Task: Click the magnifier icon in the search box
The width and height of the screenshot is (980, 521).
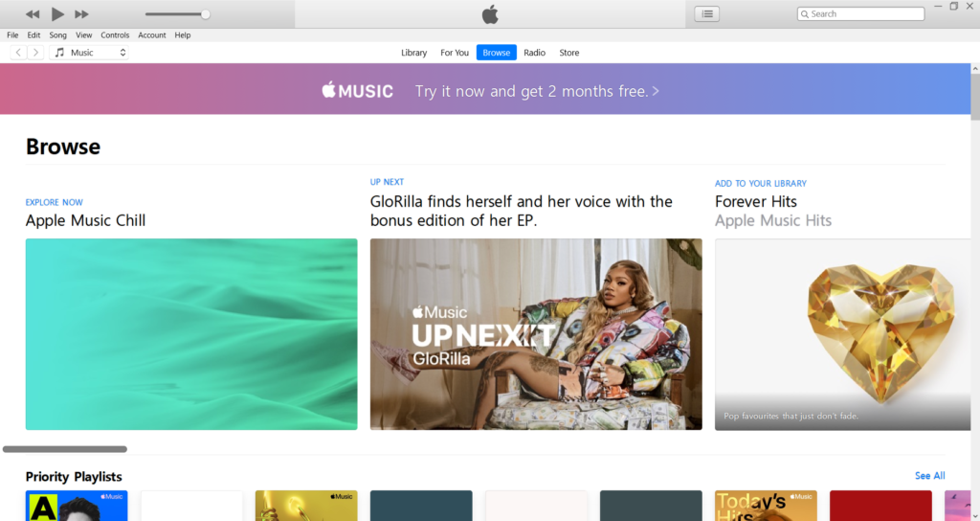Action: click(x=804, y=13)
